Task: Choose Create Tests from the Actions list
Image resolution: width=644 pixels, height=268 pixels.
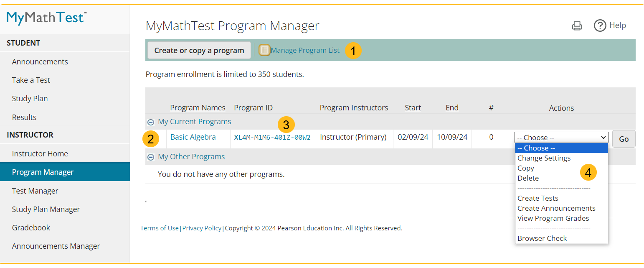Action: tap(538, 198)
